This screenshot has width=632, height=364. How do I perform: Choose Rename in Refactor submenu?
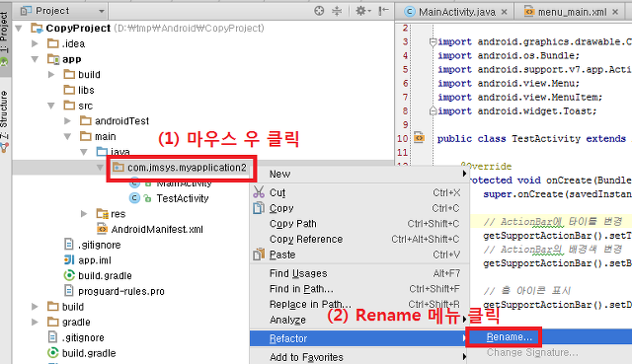click(x=510, y=337)
